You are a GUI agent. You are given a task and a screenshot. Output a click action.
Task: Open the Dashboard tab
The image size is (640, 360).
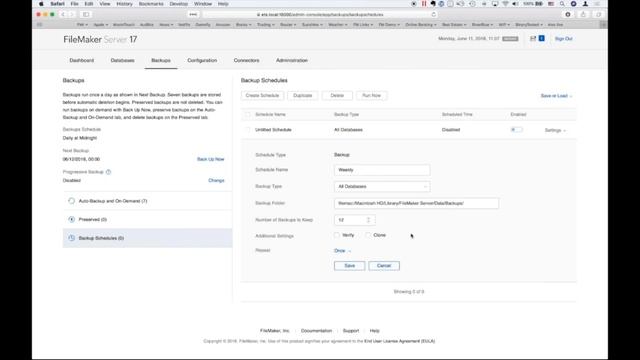[82, 60]
